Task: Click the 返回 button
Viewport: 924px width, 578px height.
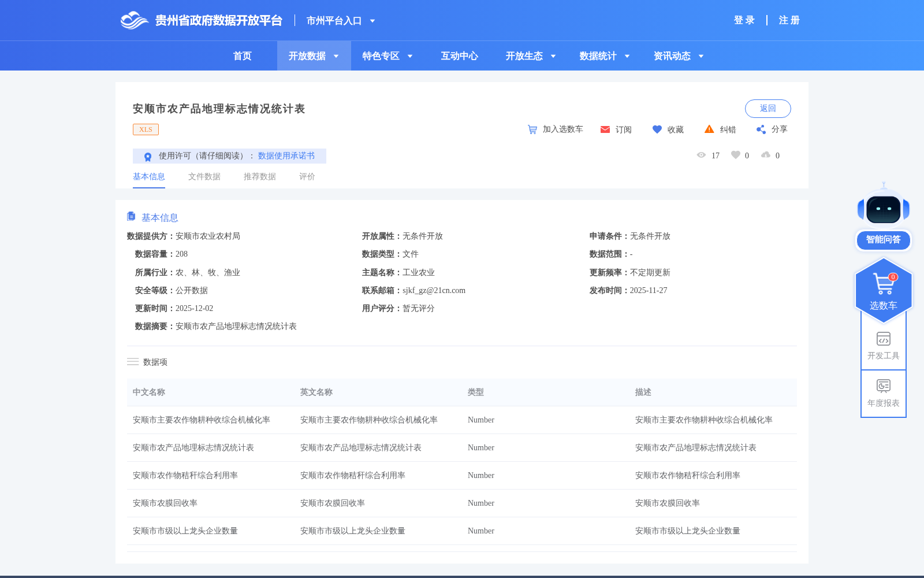Action: (x=768, y=109)
